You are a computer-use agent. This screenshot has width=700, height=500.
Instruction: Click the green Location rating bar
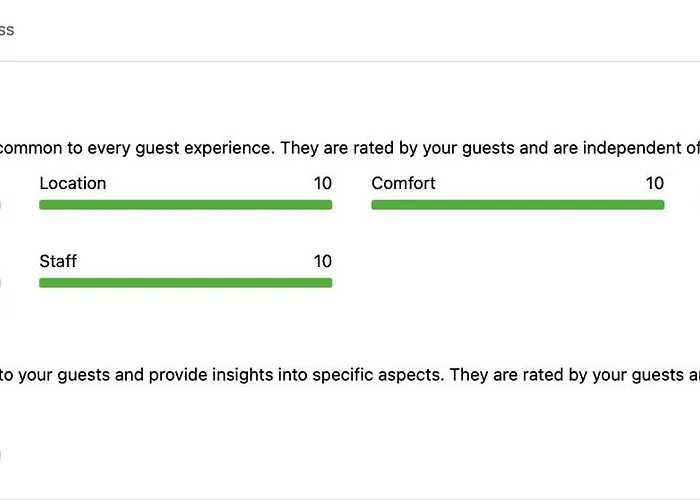185,205
